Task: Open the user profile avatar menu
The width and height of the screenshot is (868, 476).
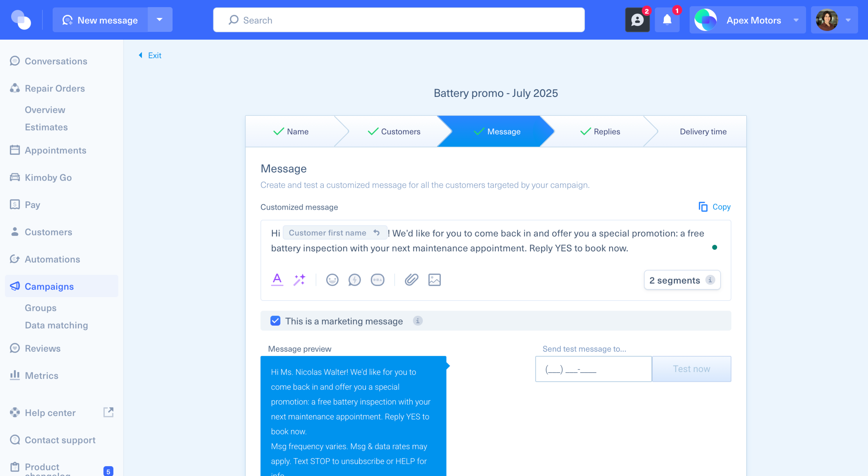Action: 834,20
